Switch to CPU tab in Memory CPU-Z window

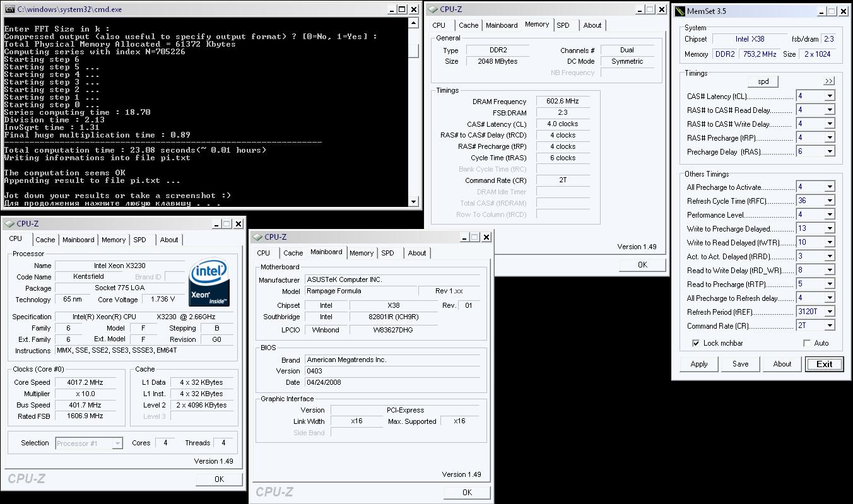click(439, 25)
